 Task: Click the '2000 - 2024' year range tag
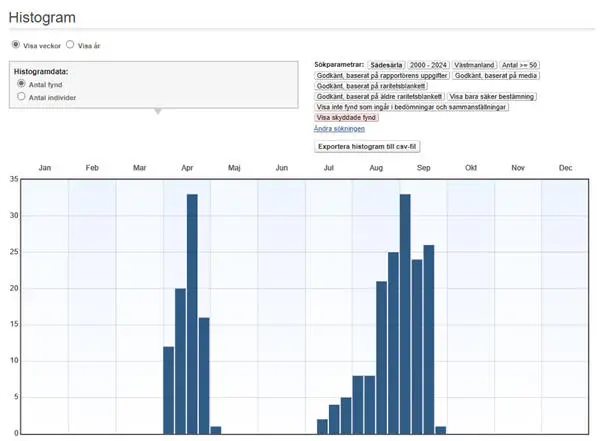427,64
